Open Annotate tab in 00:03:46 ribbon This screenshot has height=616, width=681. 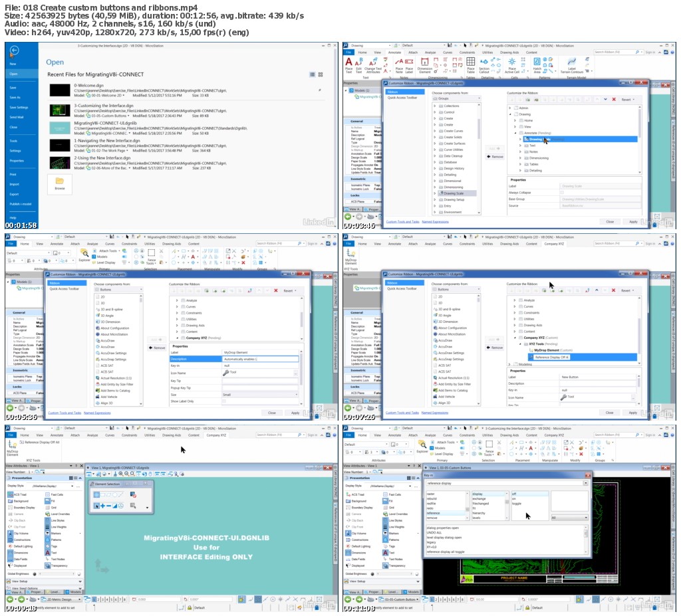[x=394, y=52]
